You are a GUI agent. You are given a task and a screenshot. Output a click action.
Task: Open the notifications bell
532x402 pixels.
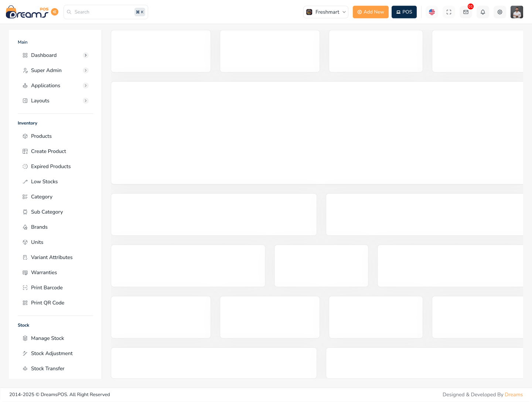tap(483, 12)
